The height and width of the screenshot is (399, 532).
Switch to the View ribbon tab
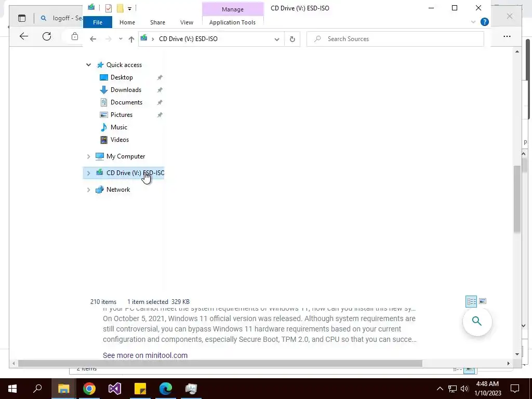pyautogui.click(x=187, y=22)
